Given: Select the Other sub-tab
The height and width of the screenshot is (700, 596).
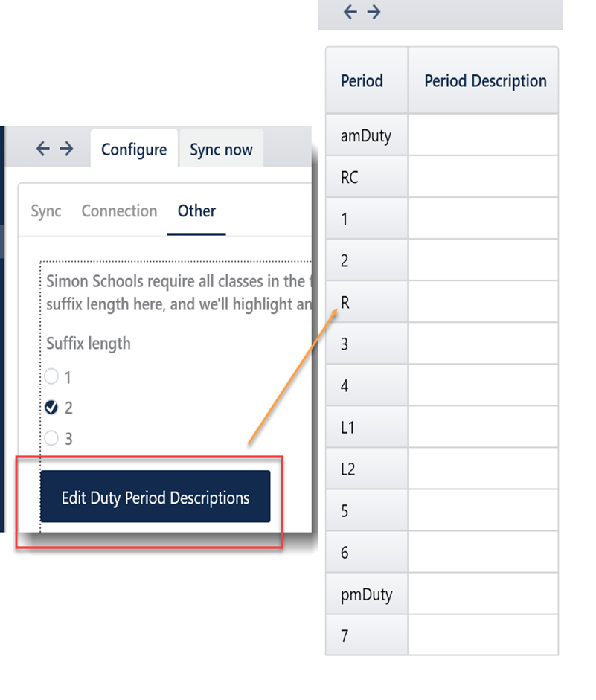Looking at the screenshot, I should coord(196,211).
